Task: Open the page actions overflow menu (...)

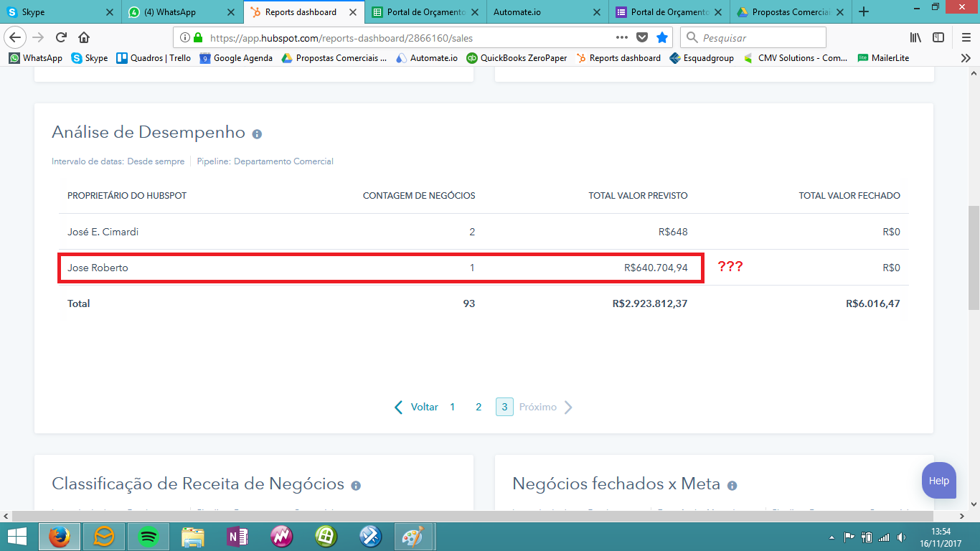Action: (620, 37)
